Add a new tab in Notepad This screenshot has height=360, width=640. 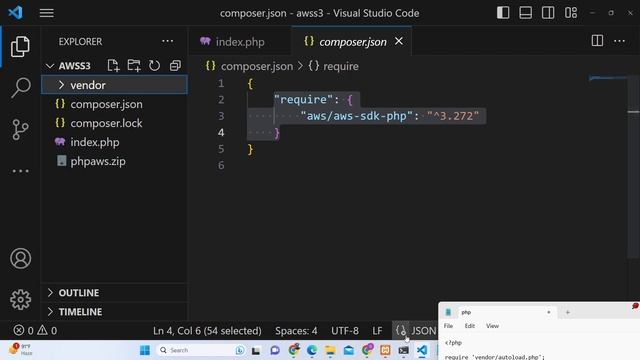pyautogui.click(x=567, y=312)
